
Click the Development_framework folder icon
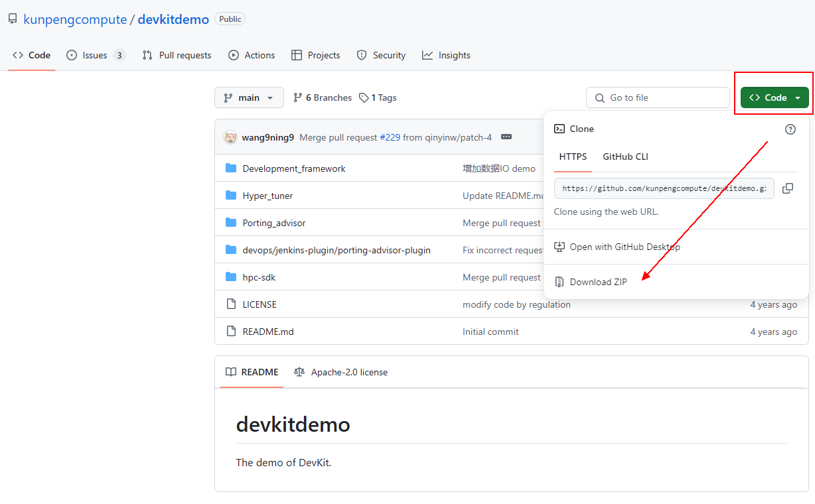click(231, 168)
